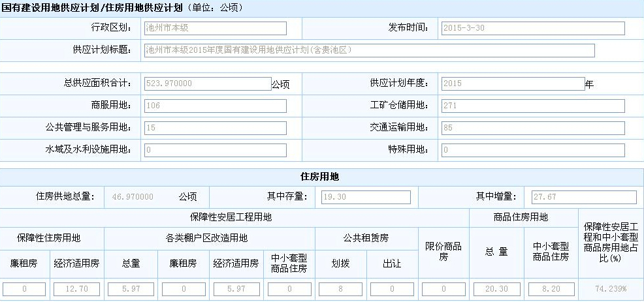Click the 商服用地 input box
644x302 pixels.
pos(214,106)
